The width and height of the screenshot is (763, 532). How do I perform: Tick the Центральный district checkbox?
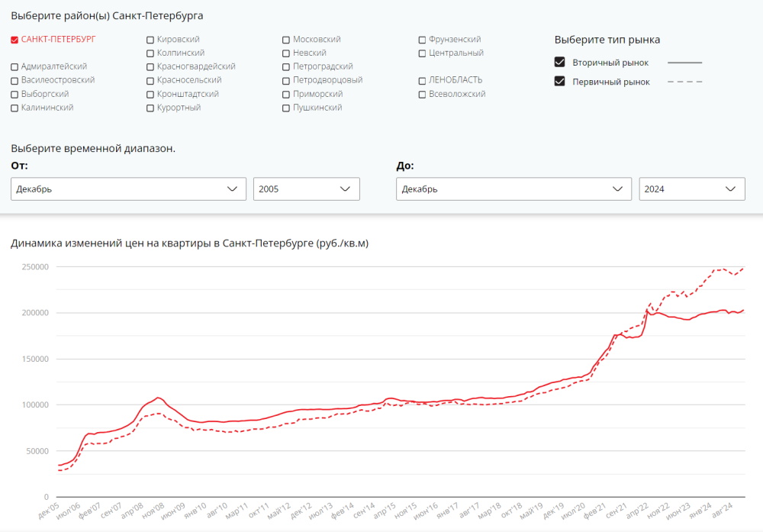pos(422,53)
